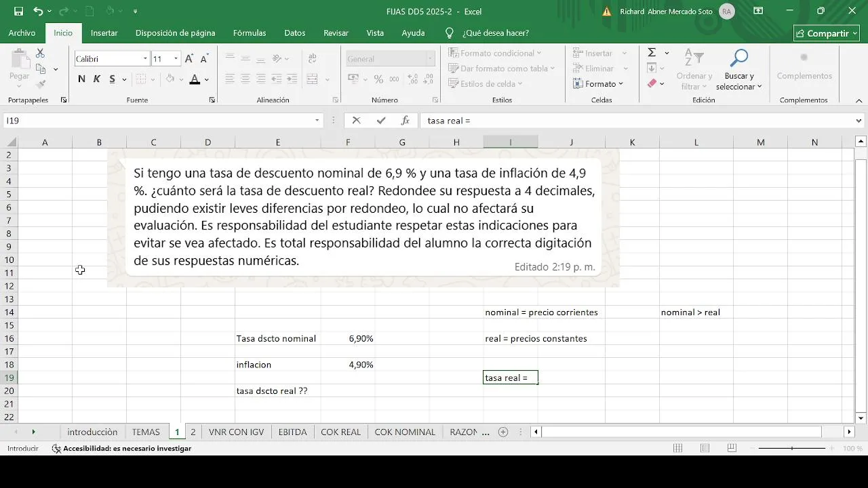Align text to the right

[260, 79]
